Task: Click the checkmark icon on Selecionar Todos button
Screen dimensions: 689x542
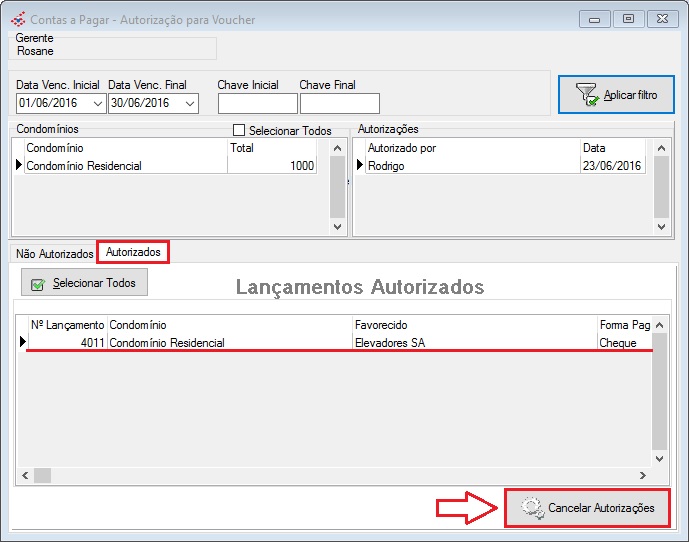Action: (39, 284)
